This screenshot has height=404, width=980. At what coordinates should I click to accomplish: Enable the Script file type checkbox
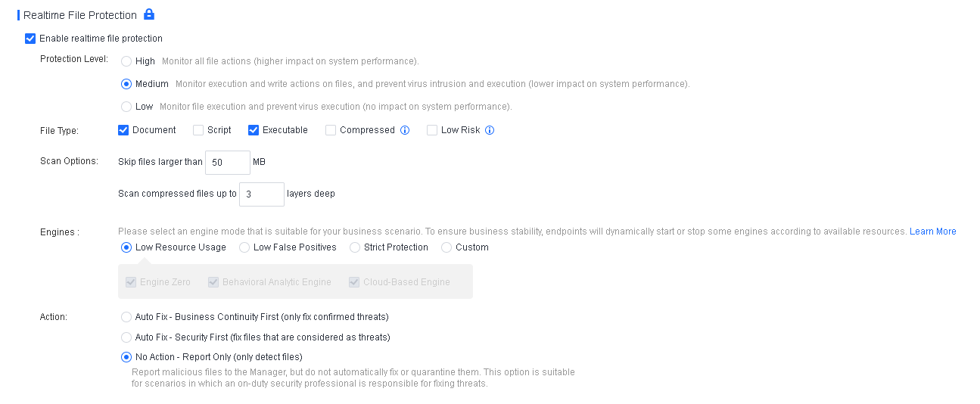[x=198, y=130]
